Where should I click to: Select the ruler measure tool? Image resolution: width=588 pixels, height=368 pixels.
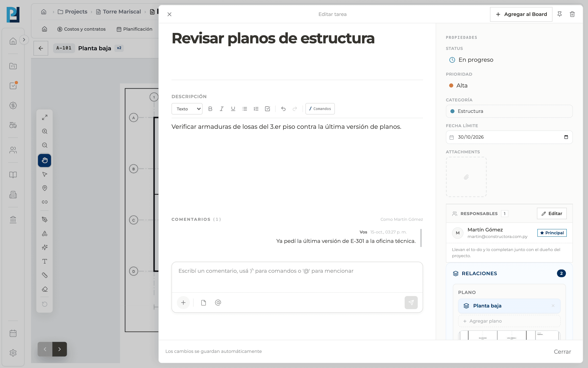pyautogui.click(x=45, y=275)
